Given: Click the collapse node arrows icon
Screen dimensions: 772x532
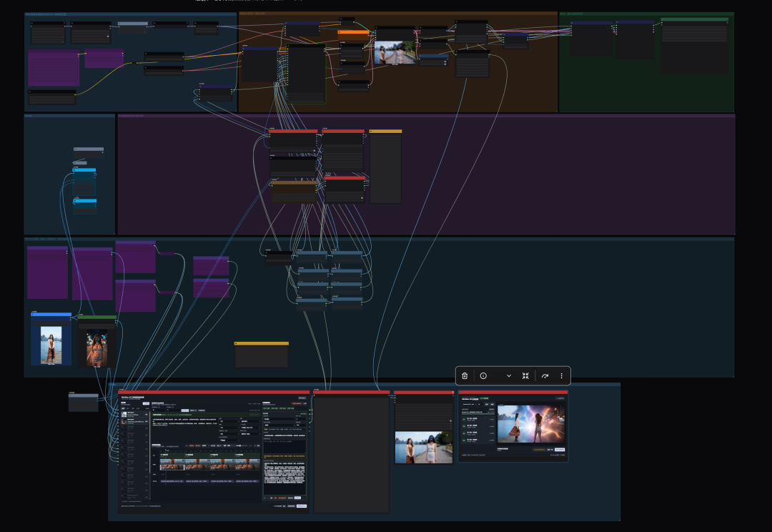Looking at the screenshot, I should click(x=525, y=376).
